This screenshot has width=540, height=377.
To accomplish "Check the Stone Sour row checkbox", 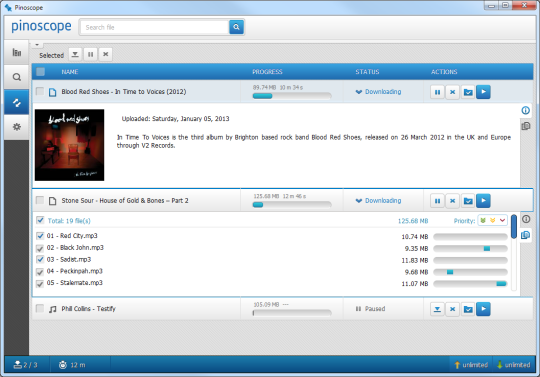I will [40, 200].
